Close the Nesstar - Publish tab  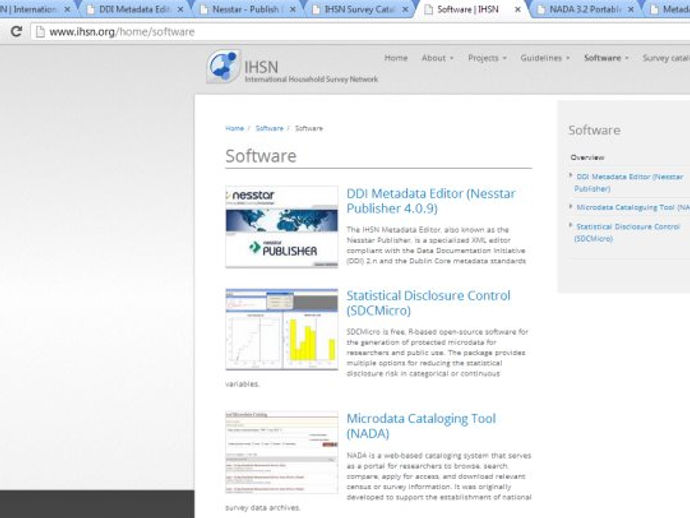pos(293,9)
